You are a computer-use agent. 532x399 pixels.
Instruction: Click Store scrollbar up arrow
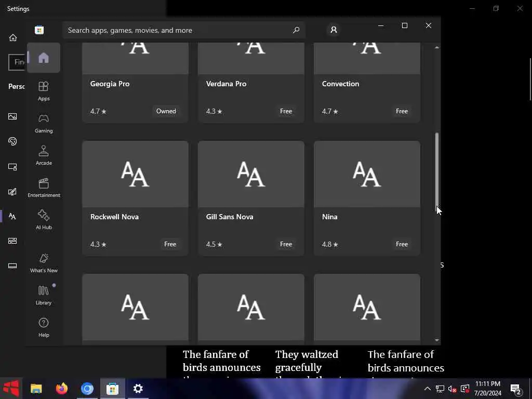(437, 47)
